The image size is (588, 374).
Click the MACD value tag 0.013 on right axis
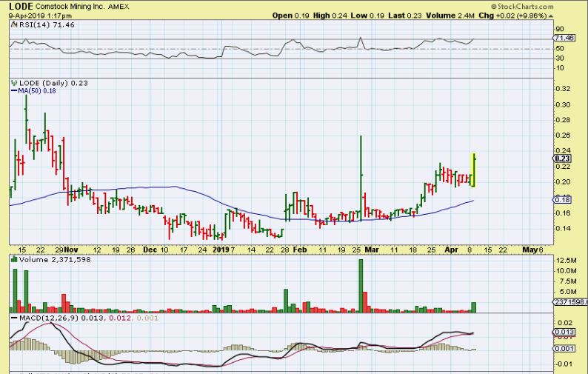(564, 332)
